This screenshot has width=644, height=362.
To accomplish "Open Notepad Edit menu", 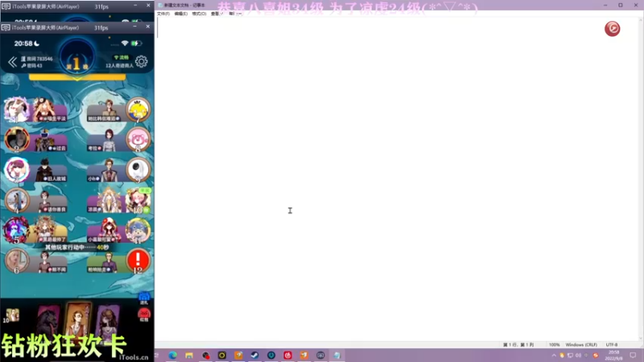I will [x=180, y=14].
